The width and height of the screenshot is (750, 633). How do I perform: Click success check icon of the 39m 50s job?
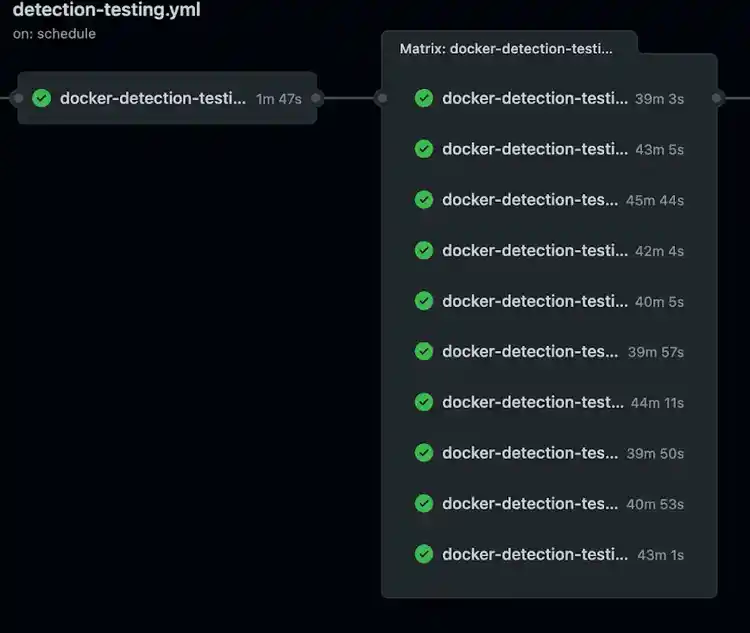click(x=424, y=453)
